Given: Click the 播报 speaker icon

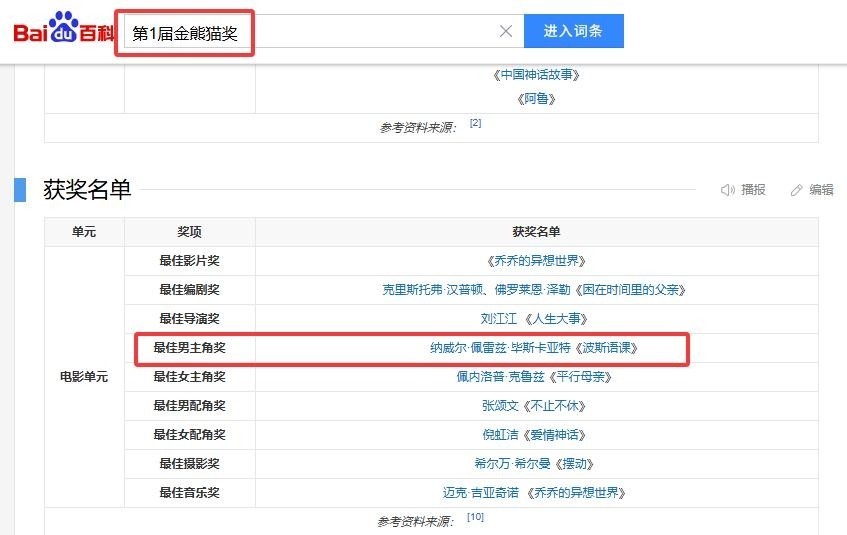Looking at the screenshot, I should click(x=728, y=190).
